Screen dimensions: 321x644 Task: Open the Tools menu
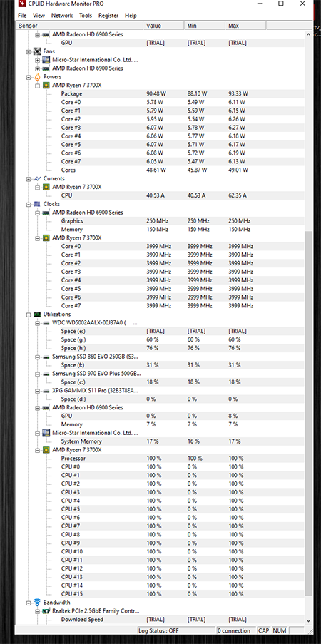(86, 16)
